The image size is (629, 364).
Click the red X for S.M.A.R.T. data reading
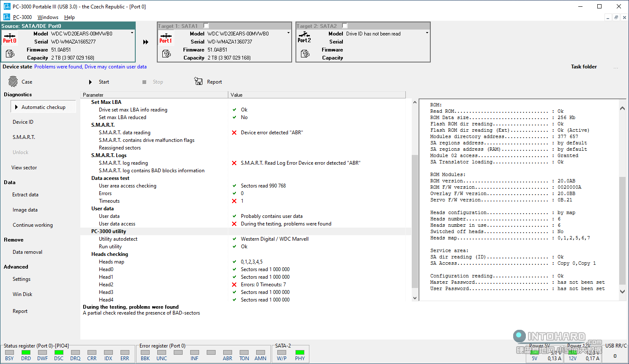[x=234, y=133]
